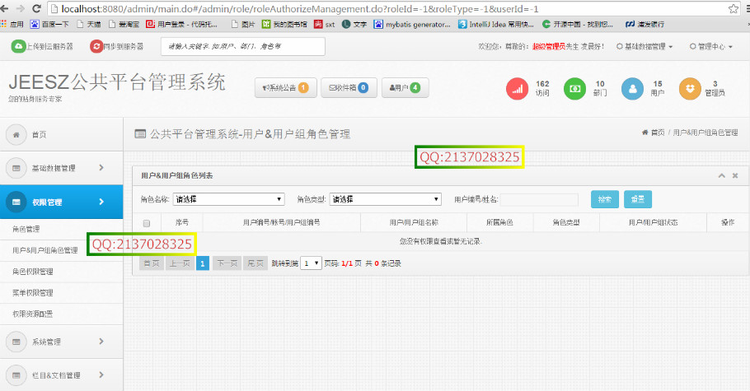
Task: Click the home icon in the sidebar
Action: 16,134
